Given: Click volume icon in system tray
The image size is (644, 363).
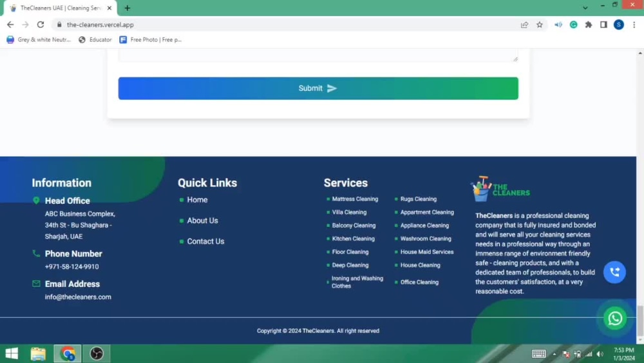Looking at the screenshot, I should (600, 354).
